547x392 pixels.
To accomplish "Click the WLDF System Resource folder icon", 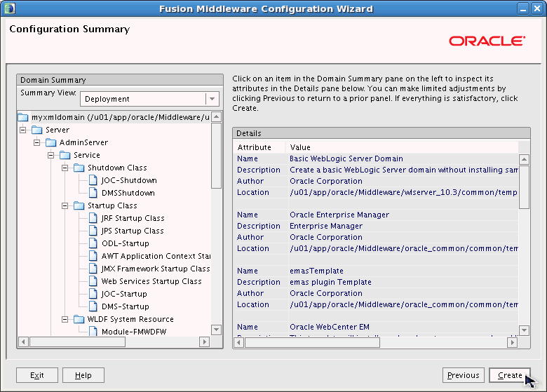I will click(x=79, y=319).
